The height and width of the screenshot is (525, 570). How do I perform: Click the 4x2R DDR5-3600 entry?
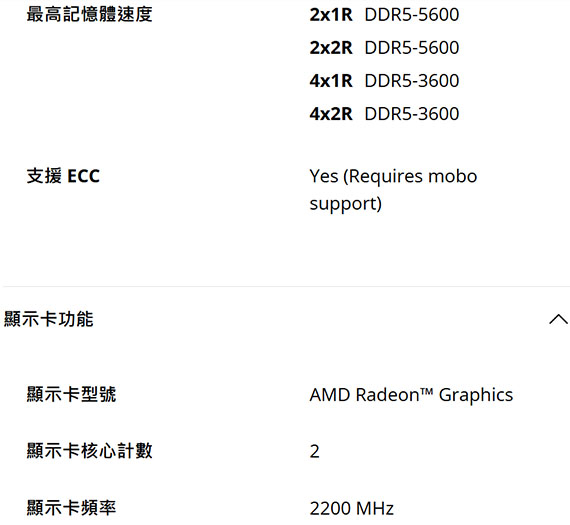(384, 114)
